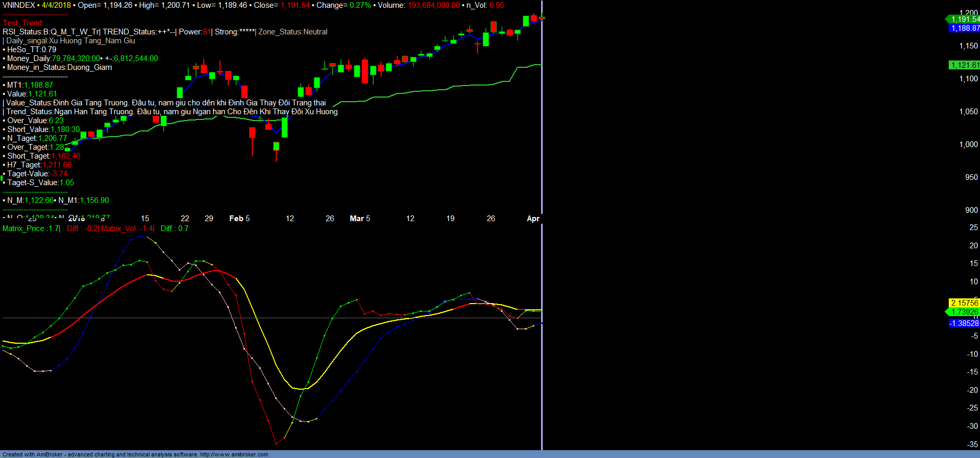The image size is (980, 458).
Task: Click the N_Taget 1,206.77 value line
Action: click(x=37, y=138)
